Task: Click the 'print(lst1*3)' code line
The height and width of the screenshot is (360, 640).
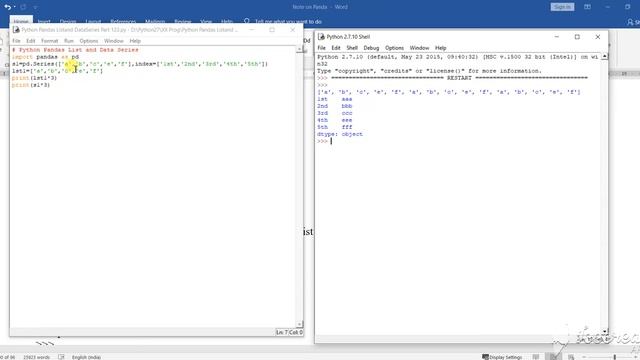Action: [34, 78]
